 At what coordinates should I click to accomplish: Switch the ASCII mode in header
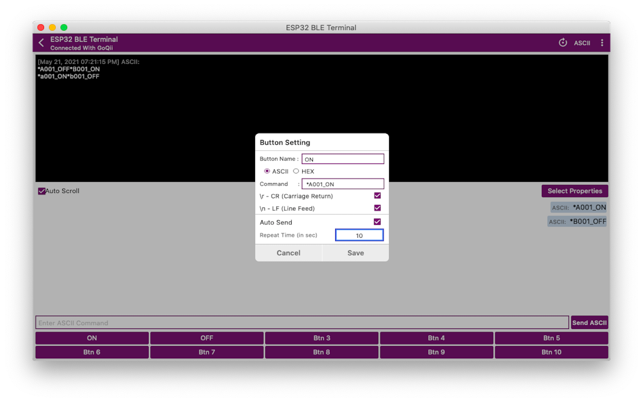581,43
